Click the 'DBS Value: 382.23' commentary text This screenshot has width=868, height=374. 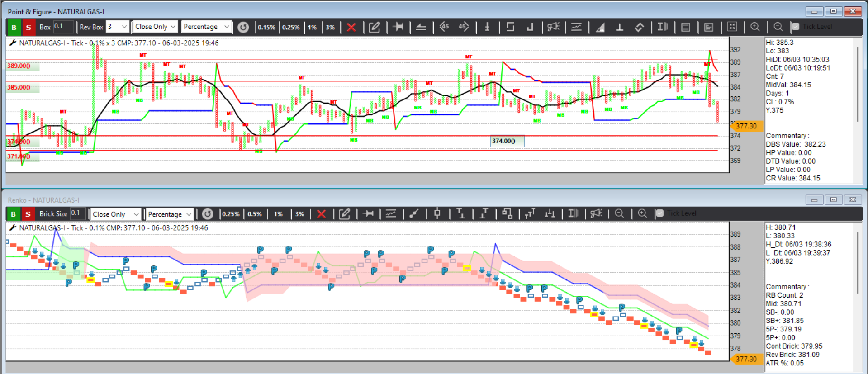pos(796,144)
